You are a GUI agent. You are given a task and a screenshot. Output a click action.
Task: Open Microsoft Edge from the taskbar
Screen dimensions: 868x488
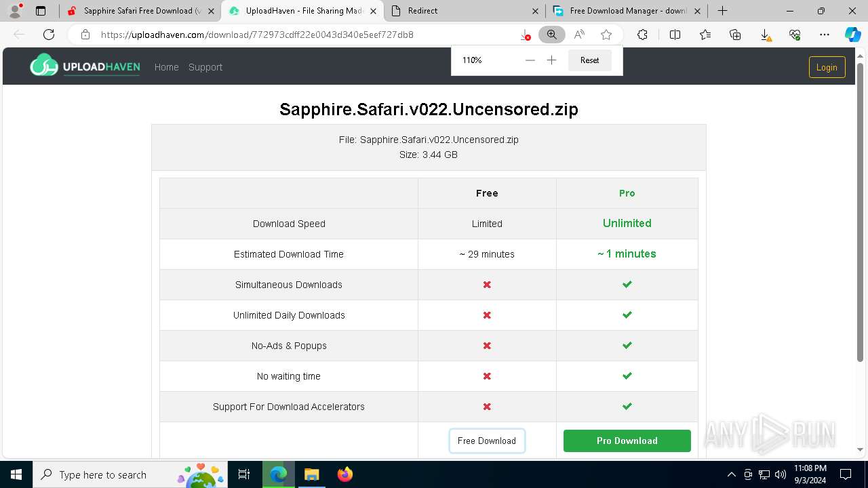pos(278,474)
